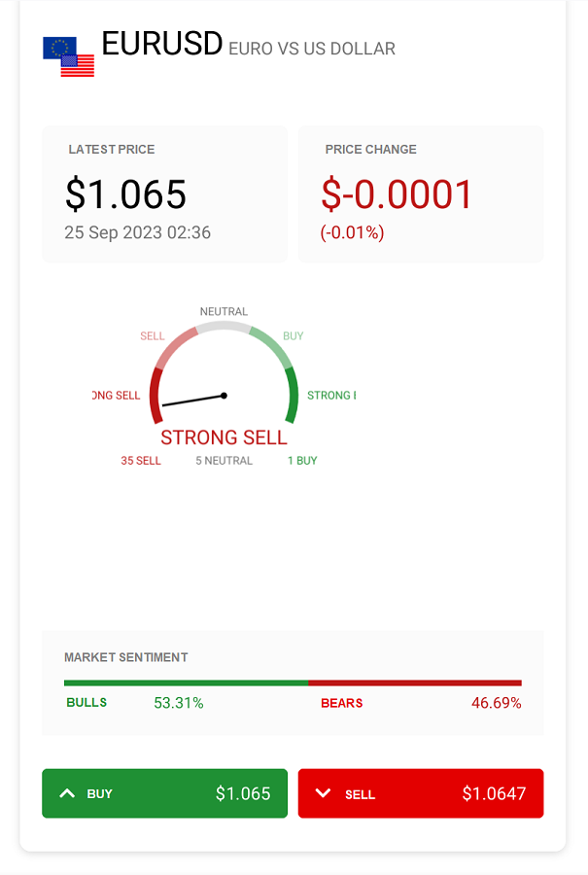The height and width of the screenshot is (875, 588).
Task: Select the Latest Price card
Action: coord(164,193)
